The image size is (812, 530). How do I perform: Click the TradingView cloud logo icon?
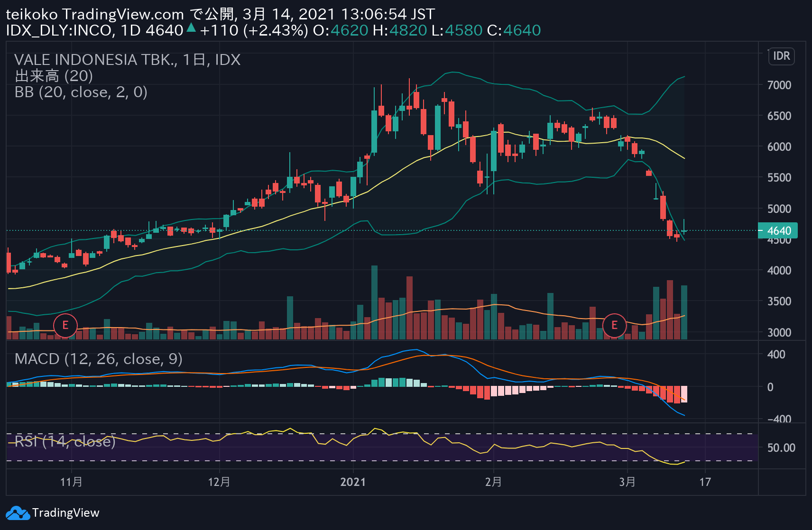(18, 513)
